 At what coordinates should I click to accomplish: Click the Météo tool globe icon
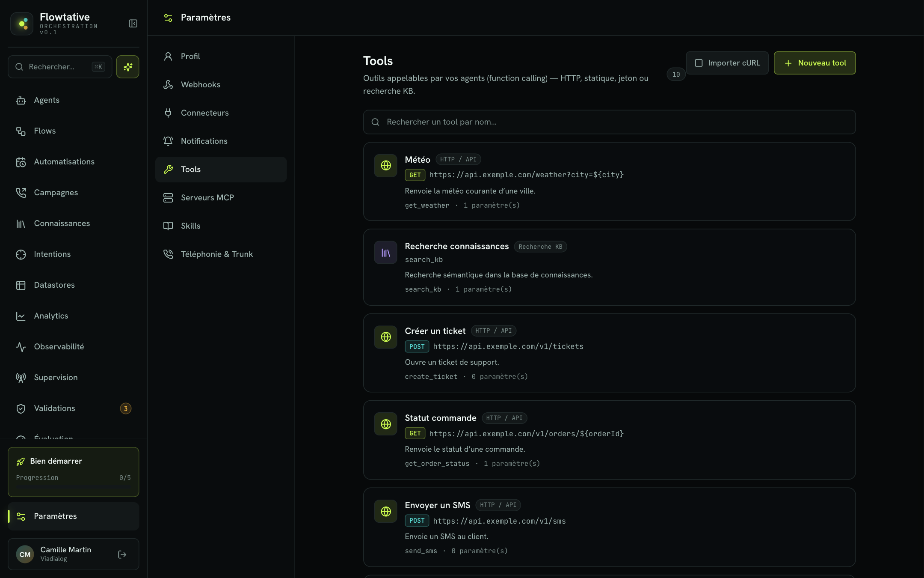(386, 166)
